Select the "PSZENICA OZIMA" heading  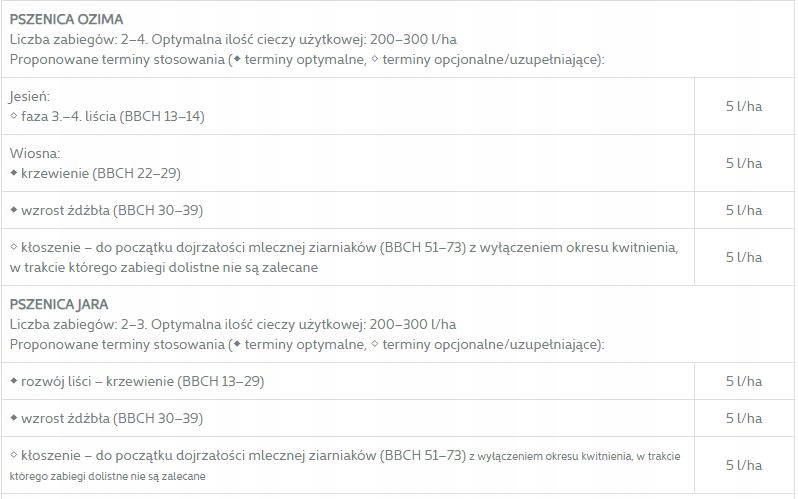(67, 20)
